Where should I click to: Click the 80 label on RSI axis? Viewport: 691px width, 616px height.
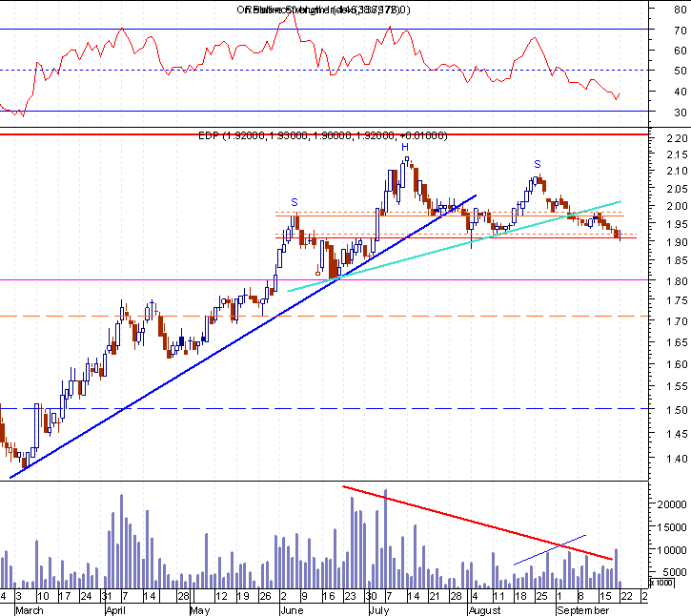pyautogui.click(x=680, y=10)
